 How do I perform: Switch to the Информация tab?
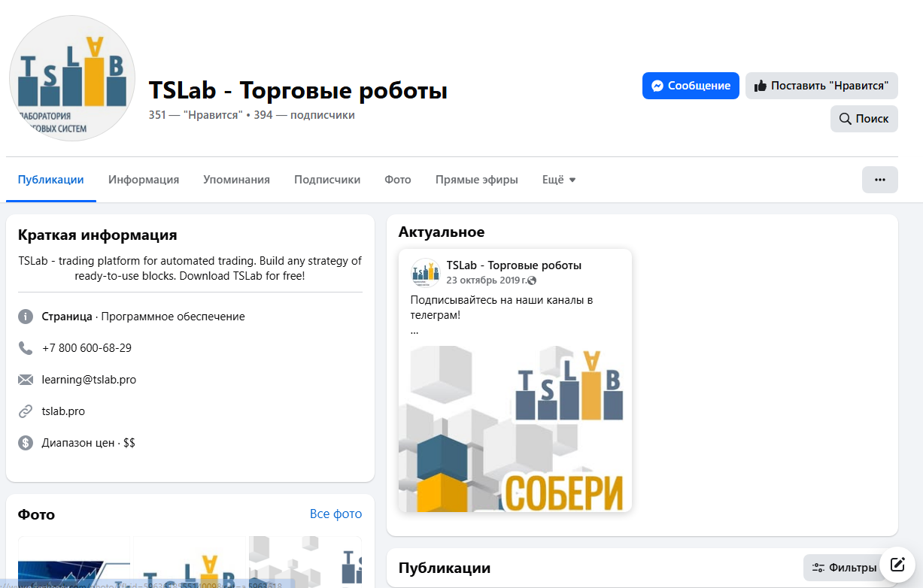pos(144,180)
